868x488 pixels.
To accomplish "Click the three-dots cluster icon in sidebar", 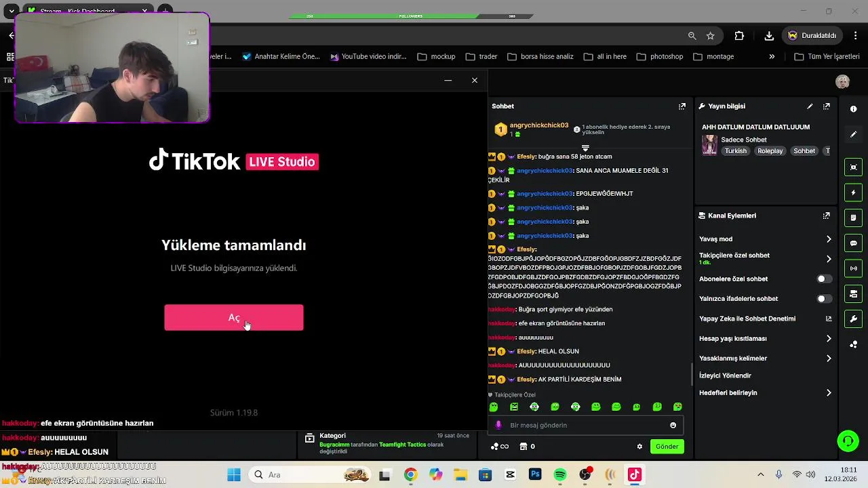I will click(853, 344).
